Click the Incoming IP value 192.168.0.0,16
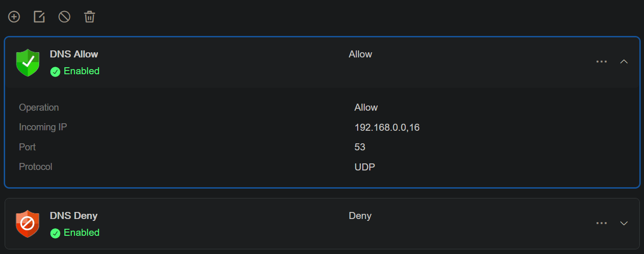The width and height of the screenshot is (644, 254). [x=387, y=127]
